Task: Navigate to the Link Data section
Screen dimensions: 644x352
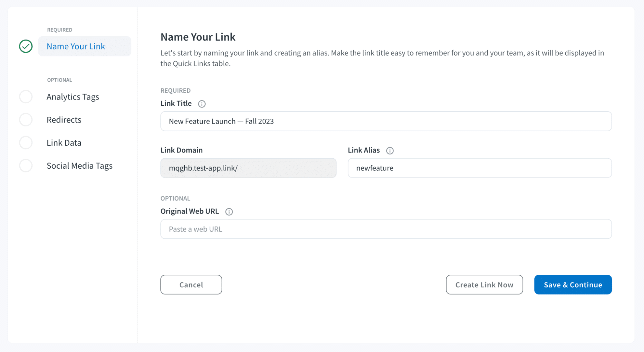Action: click(x=64, y=143)
